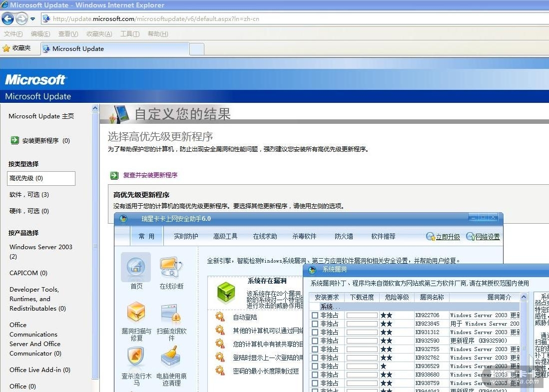This screenshot has width=549, height=392.
Task: Click 安装更新程序 (0) link
Action: 46,141
